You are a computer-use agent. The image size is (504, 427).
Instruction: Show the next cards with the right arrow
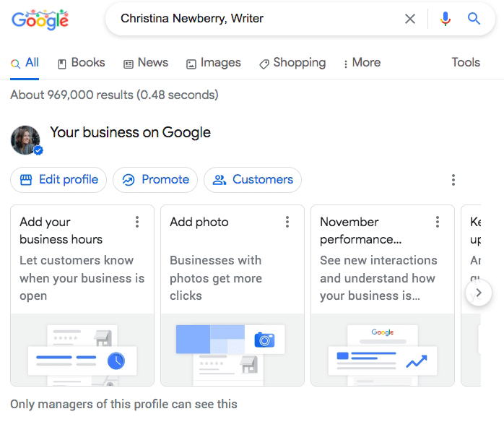[x=479, y=293]
